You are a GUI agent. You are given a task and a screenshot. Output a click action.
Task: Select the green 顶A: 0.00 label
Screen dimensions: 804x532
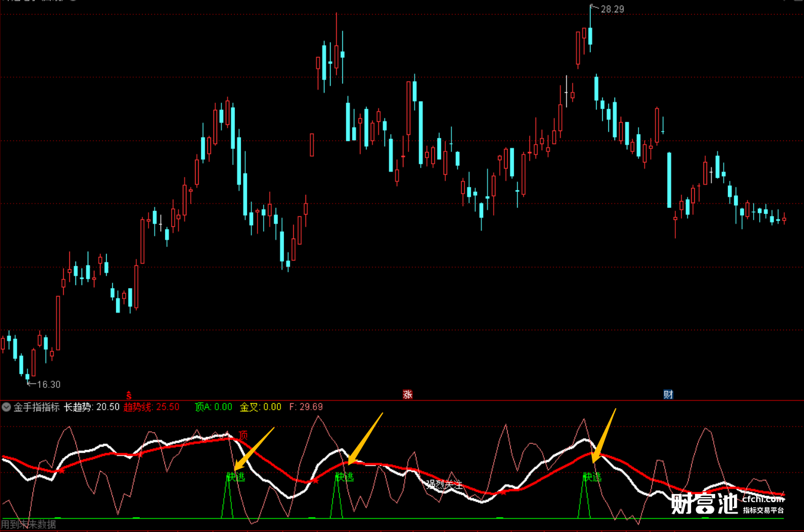[213, 407]
